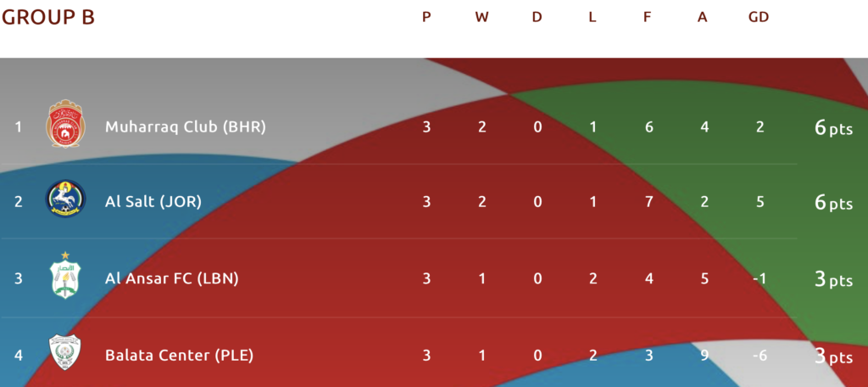Viewport: 868px width, 387px height.
Task: Click Al Salt's 6 pts total
Action: pyautogui.click(x=834, y=203)
